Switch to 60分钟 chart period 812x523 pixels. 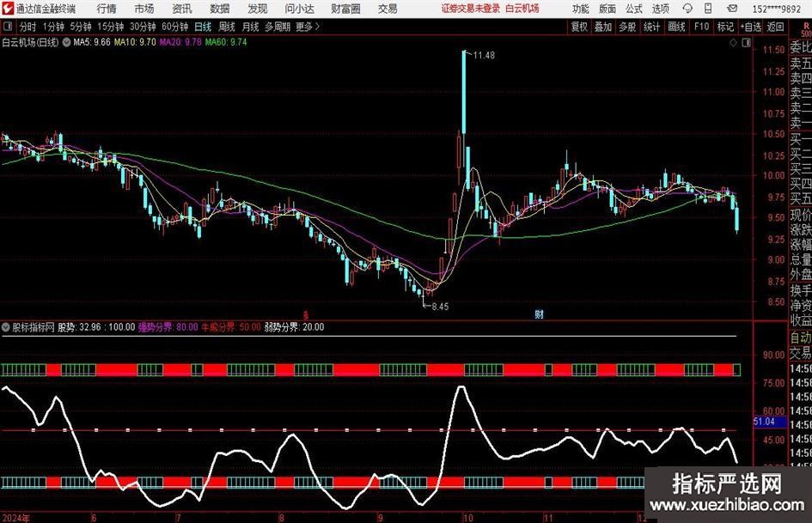(x=174, y=27)
